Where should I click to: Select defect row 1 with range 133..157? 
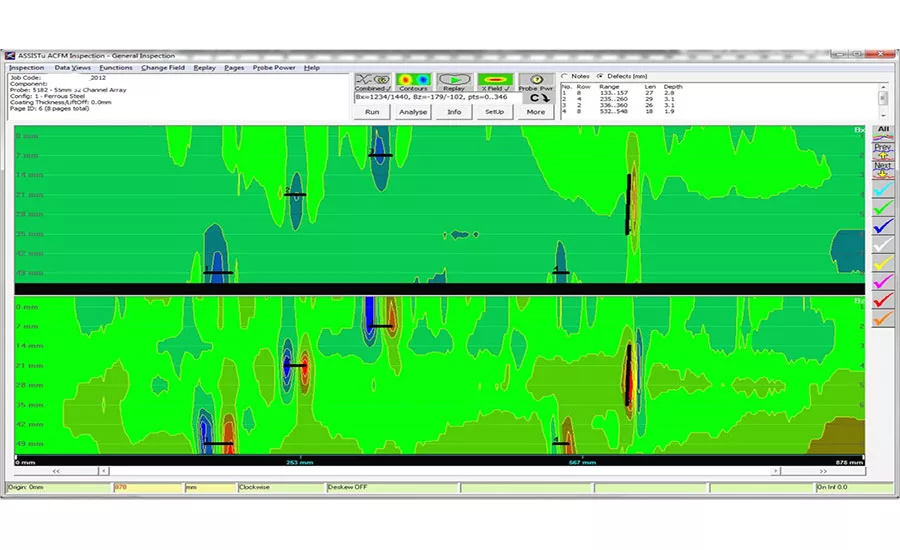[622, 93]
